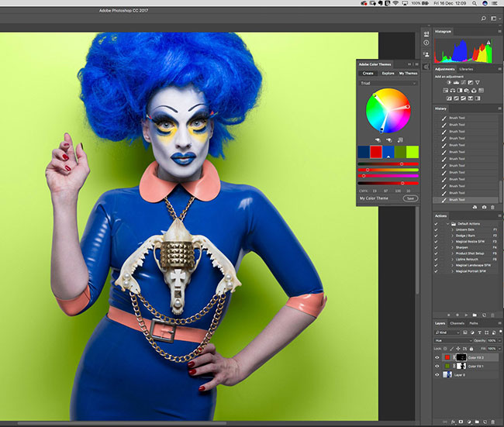Open the Fill value dropdown arrow
The width and height of the screenshot is (504, 427).
500,349
